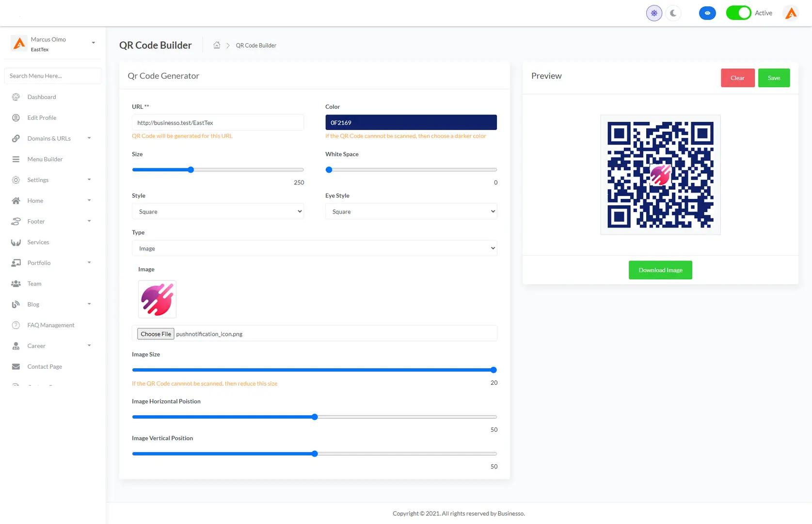
Task: Click the home icon in breadcrumb
Action: pyautogui.click(x=217, y=45)
